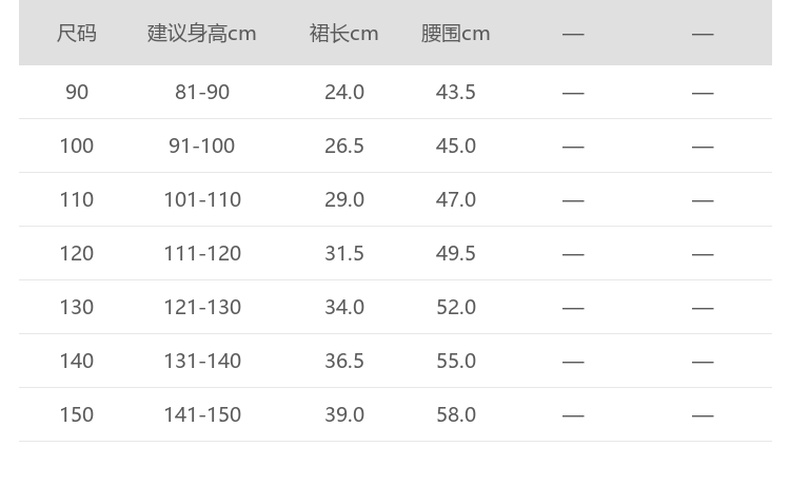The image size is (790, 485).
Task: Click size 130 in the 尺码 column
Action: pyautogui.click(x=76, y=307)
